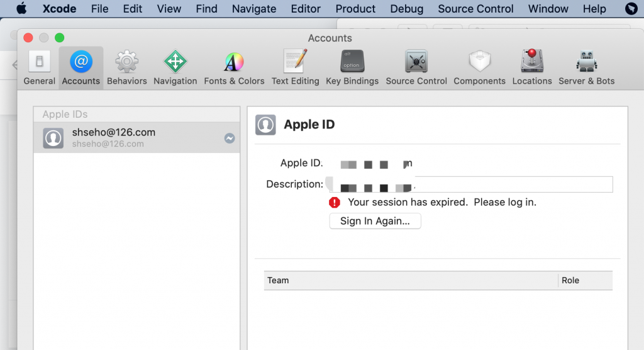644x350 pixels.
Task: Open Server & Bots preferences pane
Action: [587, 67]
